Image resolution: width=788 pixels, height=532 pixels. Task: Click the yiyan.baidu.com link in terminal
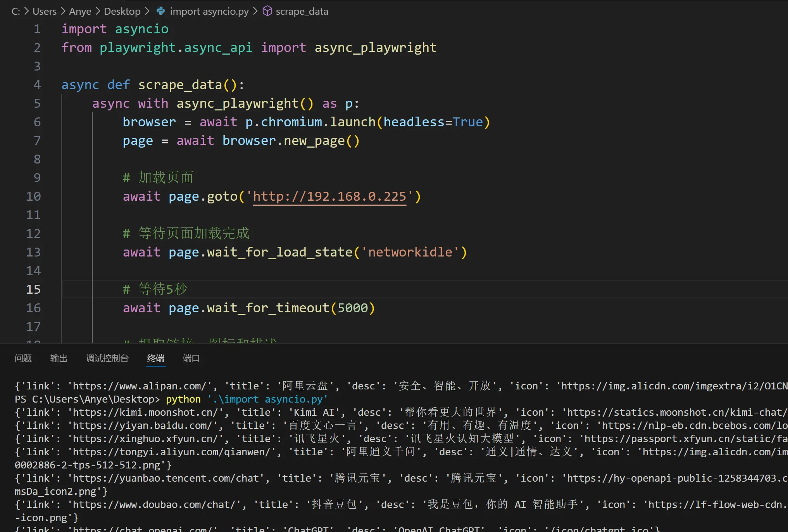click(x=142, y=425)
